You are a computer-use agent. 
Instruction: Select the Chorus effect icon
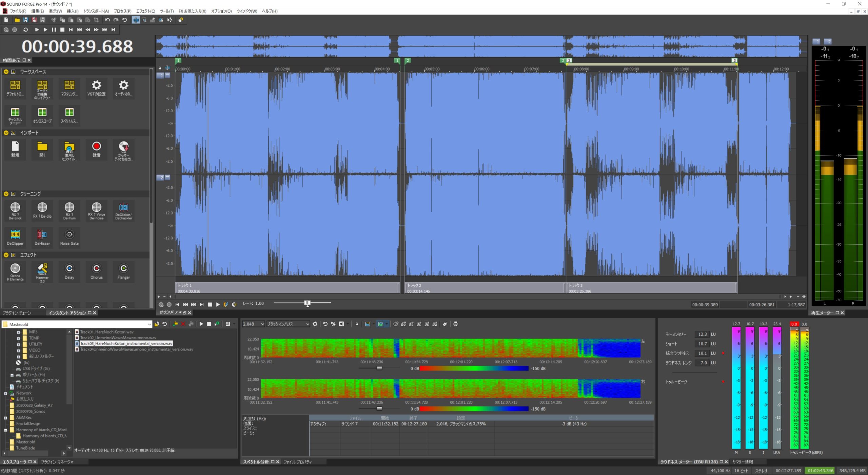coord(96,271)
